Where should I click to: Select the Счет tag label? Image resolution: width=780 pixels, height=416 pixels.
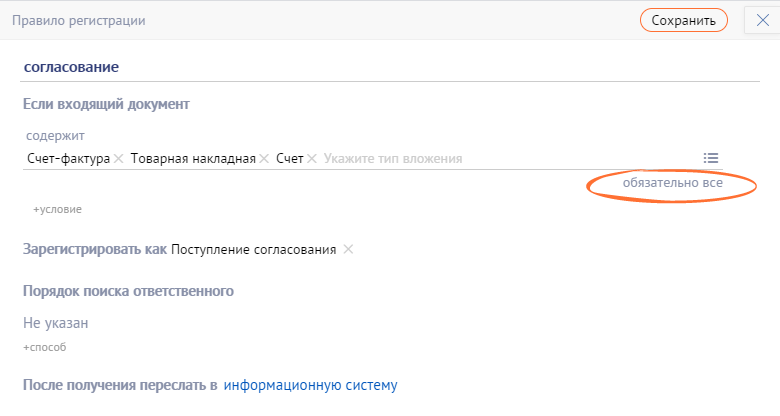[x=289, y=159]
